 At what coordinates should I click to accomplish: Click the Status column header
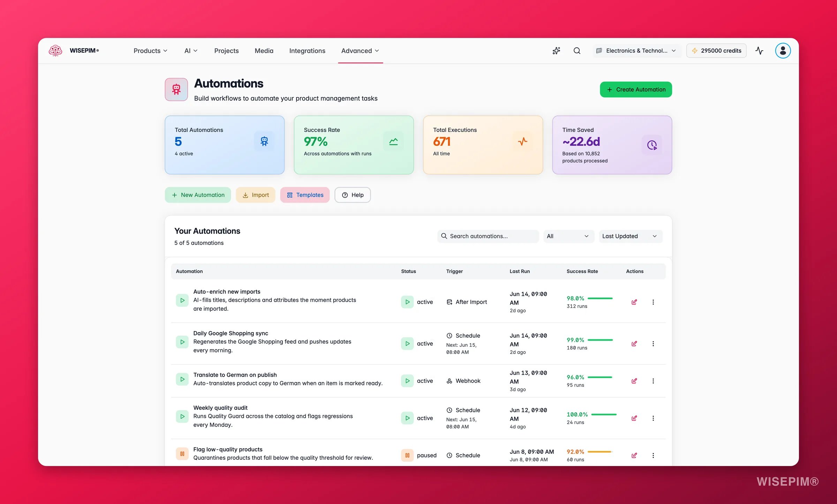tap(408, 271)
